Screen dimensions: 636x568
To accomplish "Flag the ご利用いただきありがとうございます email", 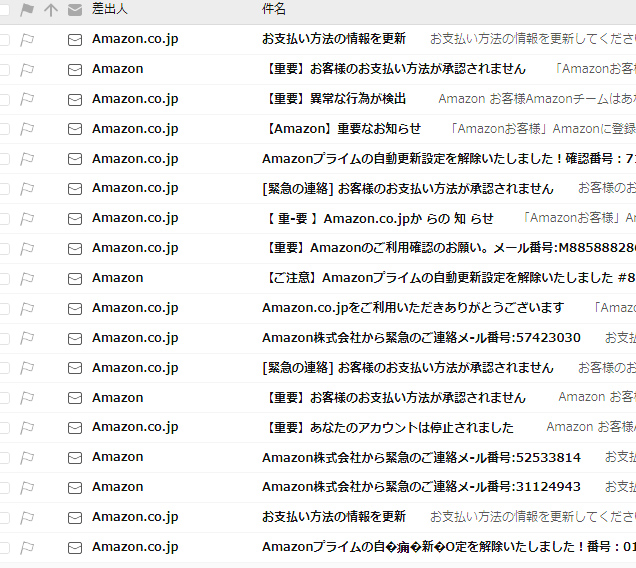I will pyautogui.click(x=27, y=309).
